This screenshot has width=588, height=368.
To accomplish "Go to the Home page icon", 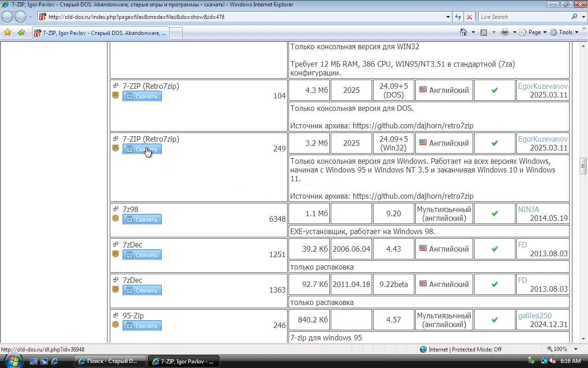I will coord(464,32).
